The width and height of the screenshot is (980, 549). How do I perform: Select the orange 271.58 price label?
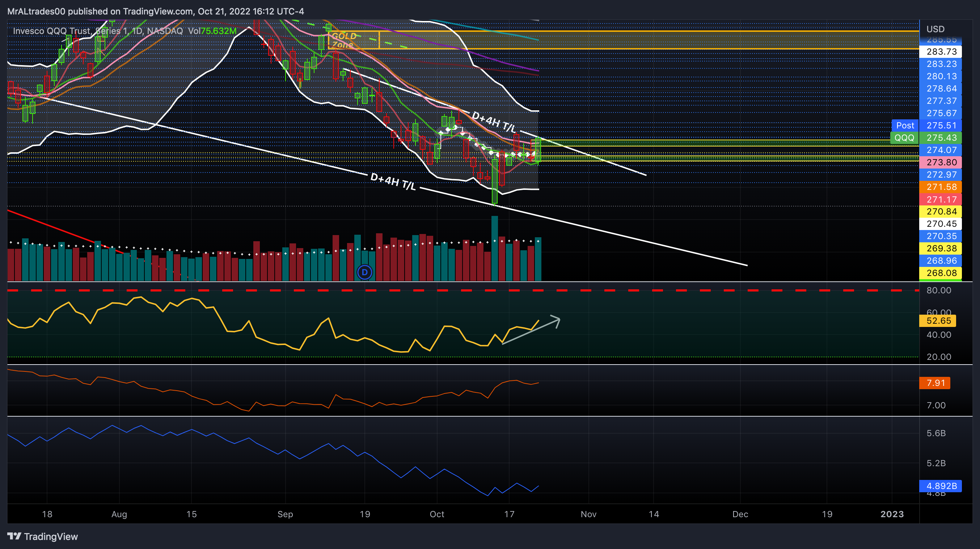tap(941, 187)
